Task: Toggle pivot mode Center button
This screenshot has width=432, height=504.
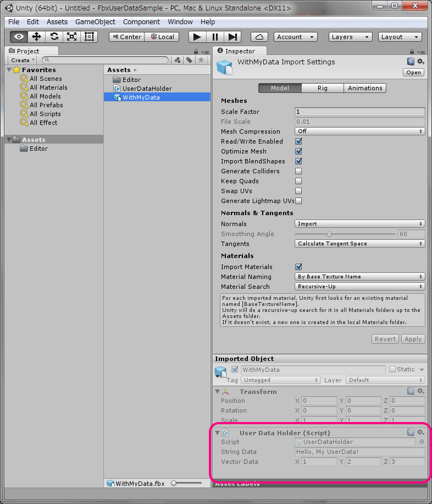Action: (127, 37)
